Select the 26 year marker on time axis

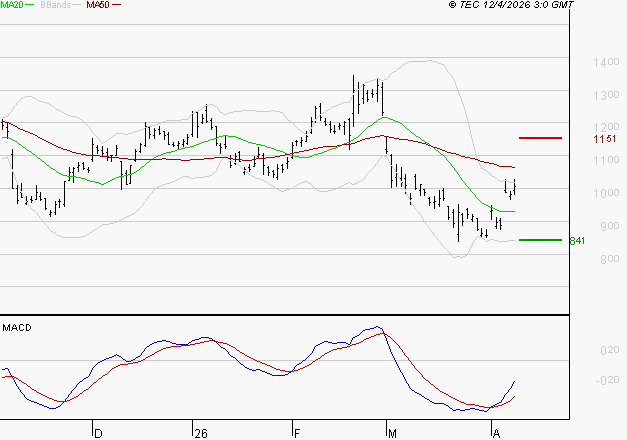[200, 434]
